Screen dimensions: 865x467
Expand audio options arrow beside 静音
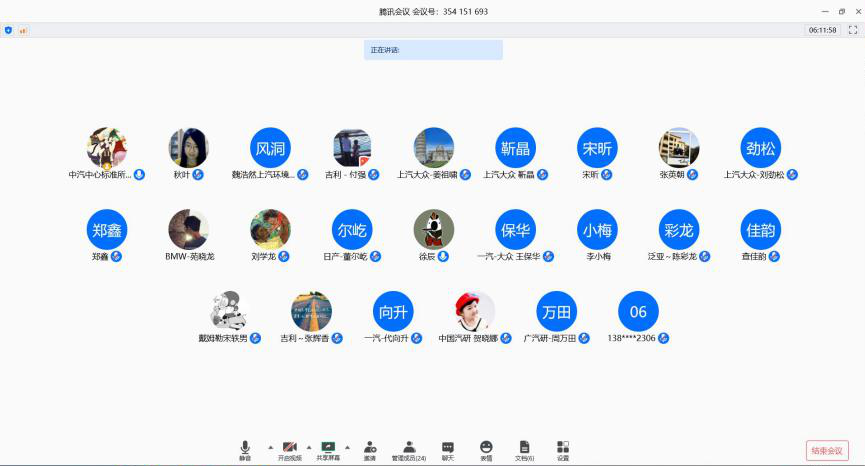270,446
